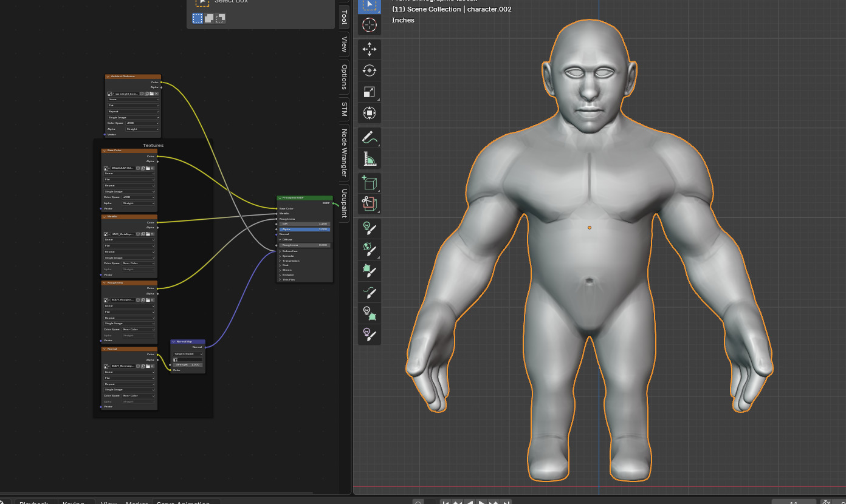Select the 3D Cursor tool
This screenshot has height=504, width=846.
369,25
